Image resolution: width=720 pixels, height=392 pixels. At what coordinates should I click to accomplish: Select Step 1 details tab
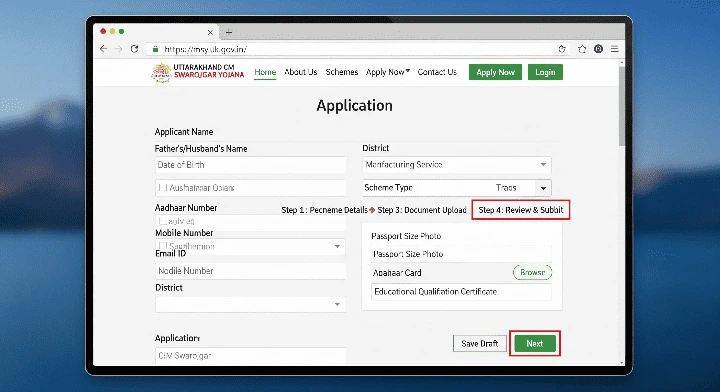(324, 210)
